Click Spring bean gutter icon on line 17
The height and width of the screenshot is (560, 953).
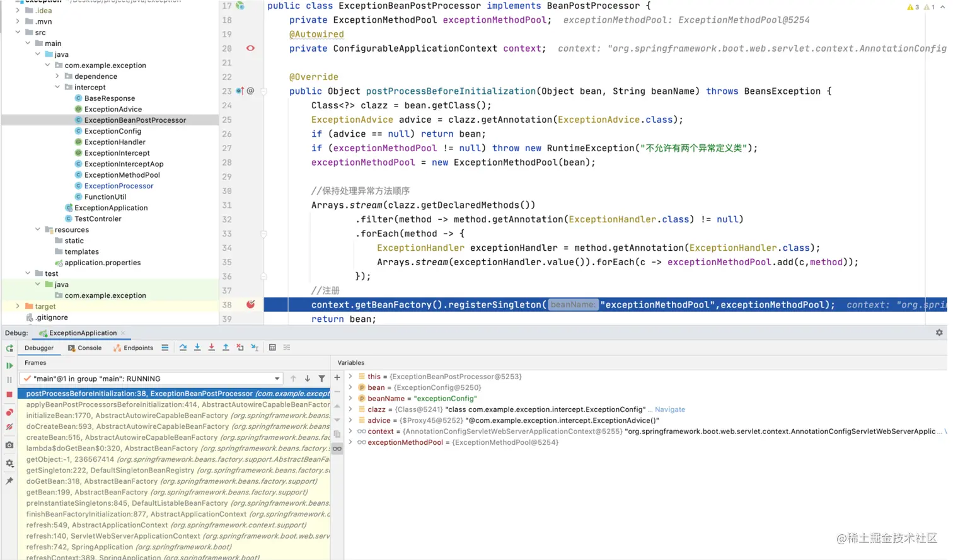click(x=240, y=6)
